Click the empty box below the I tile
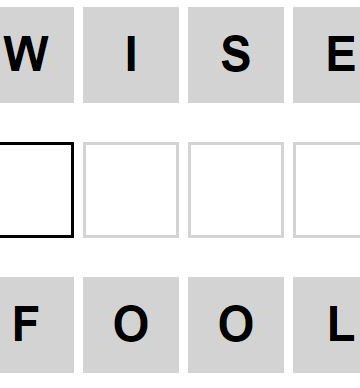360x388 pixels. pyautogui.click(x=131, y=190)
